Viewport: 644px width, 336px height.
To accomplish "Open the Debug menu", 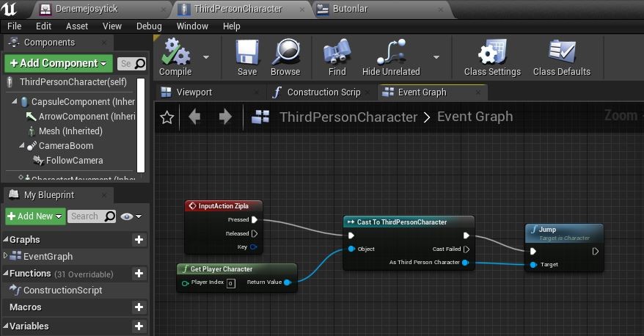I will pos(149,26).
